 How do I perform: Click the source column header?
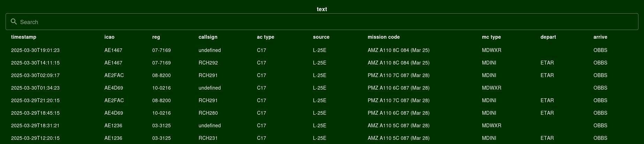321,37
